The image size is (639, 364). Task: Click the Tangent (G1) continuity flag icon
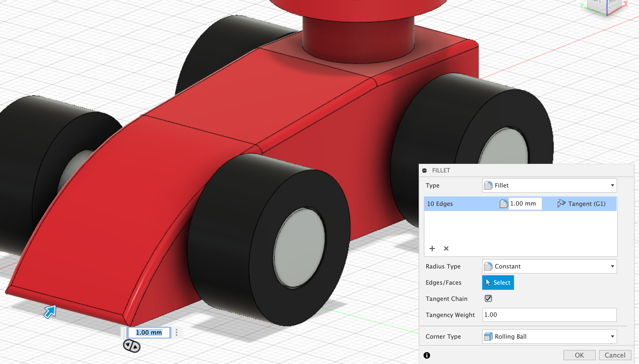coord(561,203)
